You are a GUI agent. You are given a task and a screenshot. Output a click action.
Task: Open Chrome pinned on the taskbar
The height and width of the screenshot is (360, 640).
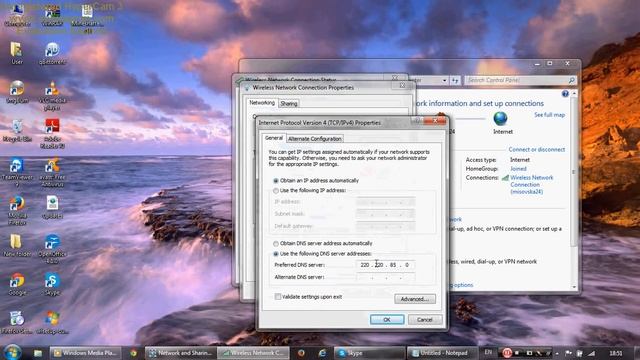coord(133,353)
